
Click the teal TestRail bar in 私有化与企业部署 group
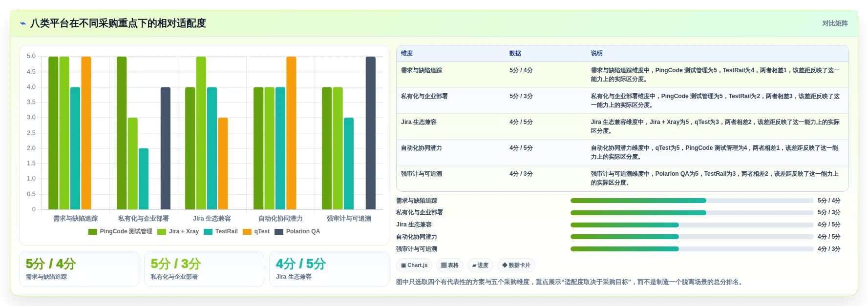144,179
